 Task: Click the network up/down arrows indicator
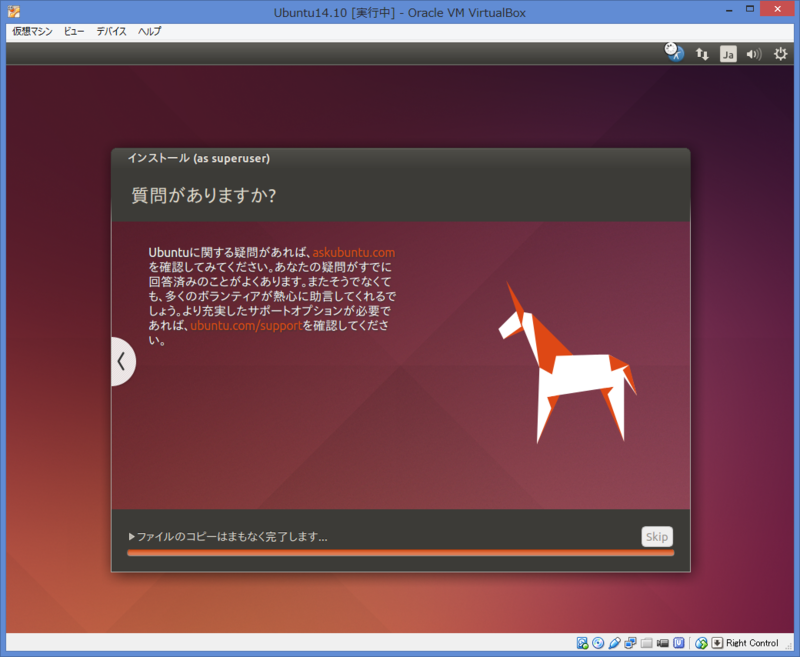(703, 53)
